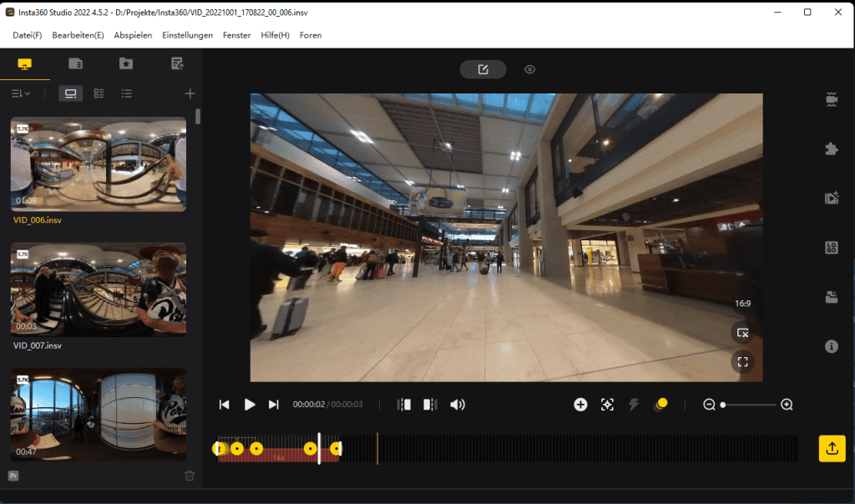Open the sort order dropdown
The width and height of the screenshot is (855, 504).
point(20,93)
